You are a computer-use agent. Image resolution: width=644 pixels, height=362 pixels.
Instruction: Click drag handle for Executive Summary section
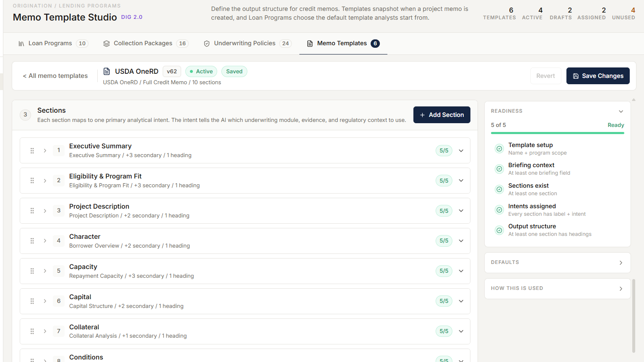pyautogui.click(x=32, y=150)
